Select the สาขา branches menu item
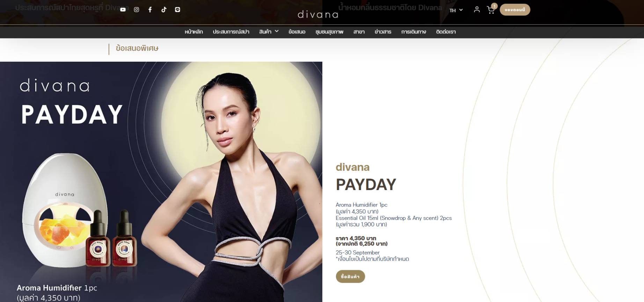 coord(359,32)
